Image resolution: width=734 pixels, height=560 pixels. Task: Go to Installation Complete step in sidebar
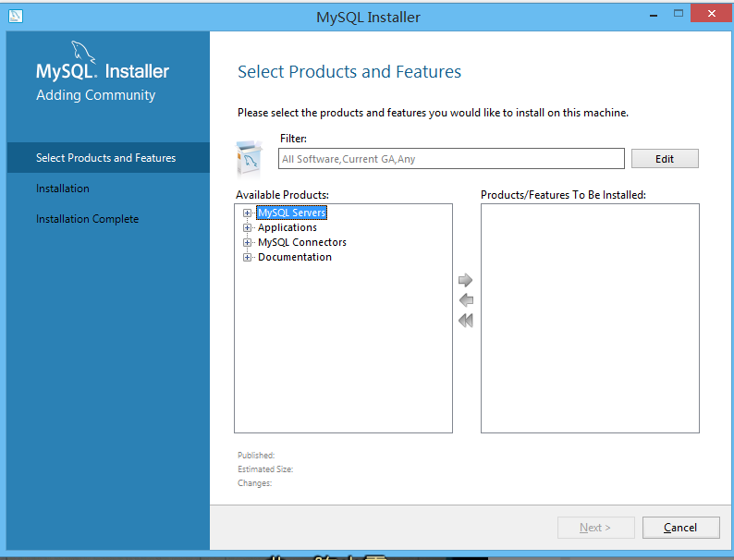coord(88,219)
